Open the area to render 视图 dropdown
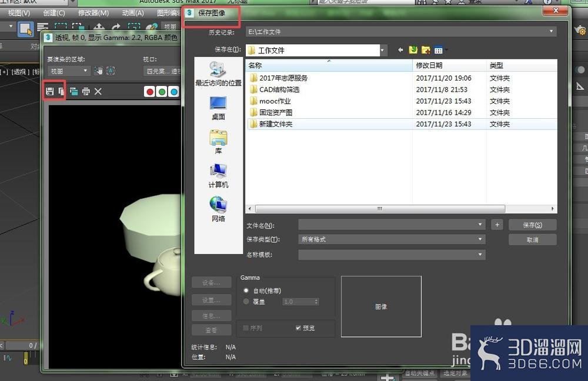Viewport: 588px width, 381px height. pyautogui.click(x=69, y=71)
